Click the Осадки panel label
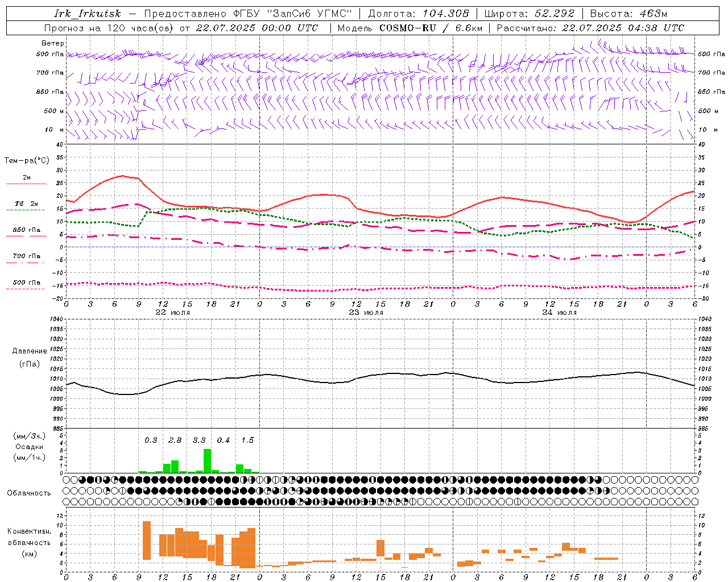 point(30,447)
